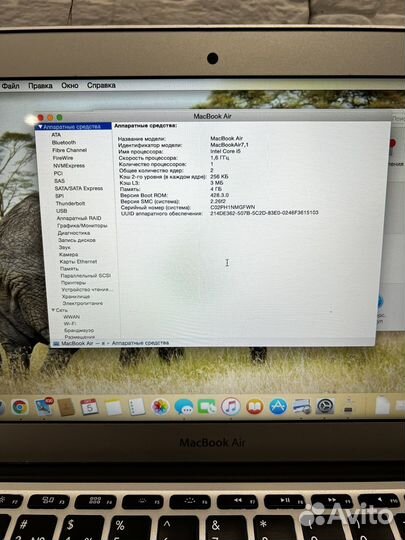The height and width of the screenshot is (540, 405).
Task: Launch FaceTime from the Dock
Action: 207,407
